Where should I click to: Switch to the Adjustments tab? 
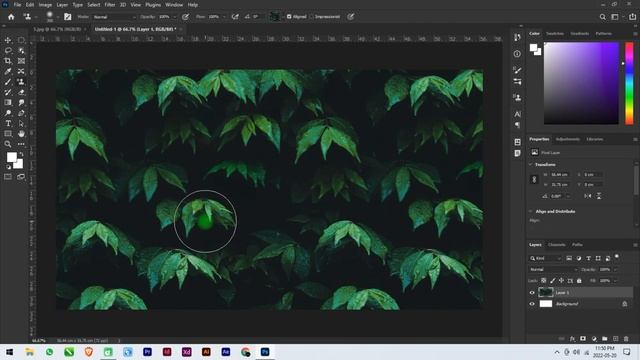pos(567,139)
